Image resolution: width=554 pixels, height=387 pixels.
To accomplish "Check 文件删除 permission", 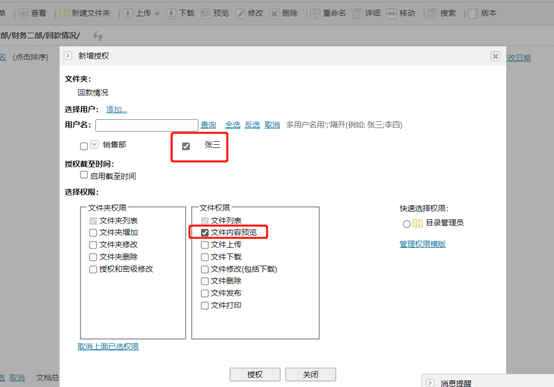I will [205, 281].
